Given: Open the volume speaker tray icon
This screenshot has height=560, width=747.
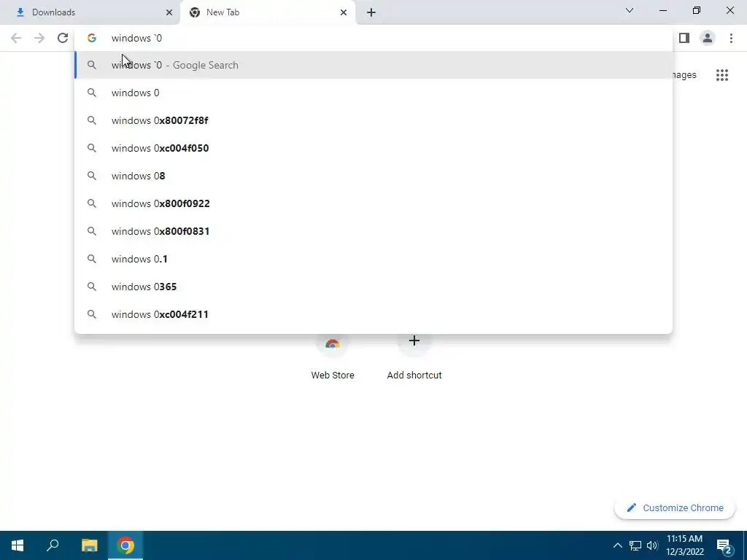Looking at the screenshot, I should pos(652,545).
